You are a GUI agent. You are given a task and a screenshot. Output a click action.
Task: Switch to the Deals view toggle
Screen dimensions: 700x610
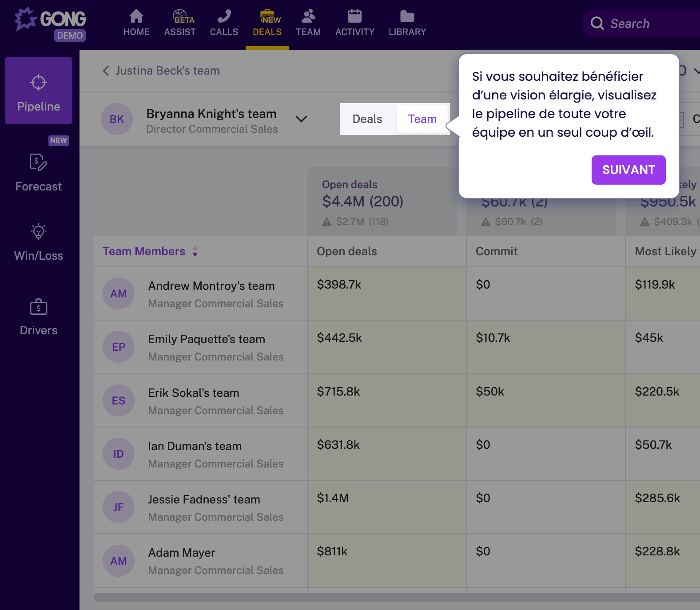coord(367,119)
